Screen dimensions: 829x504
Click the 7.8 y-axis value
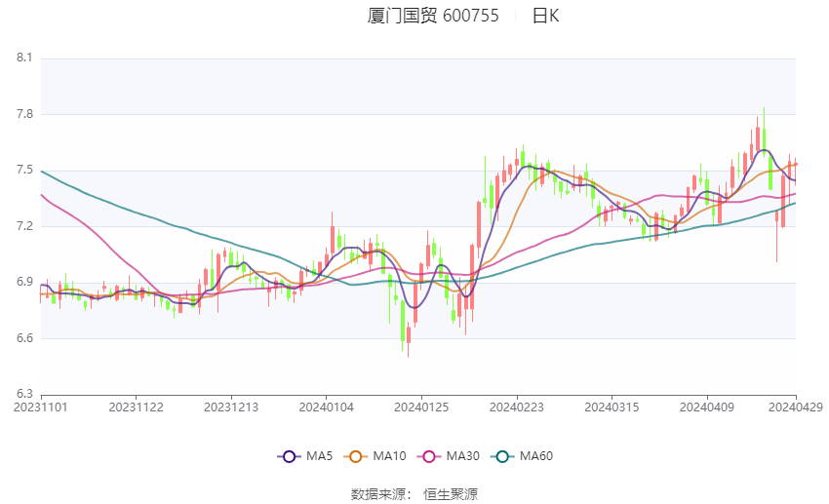tap(24, 114)
